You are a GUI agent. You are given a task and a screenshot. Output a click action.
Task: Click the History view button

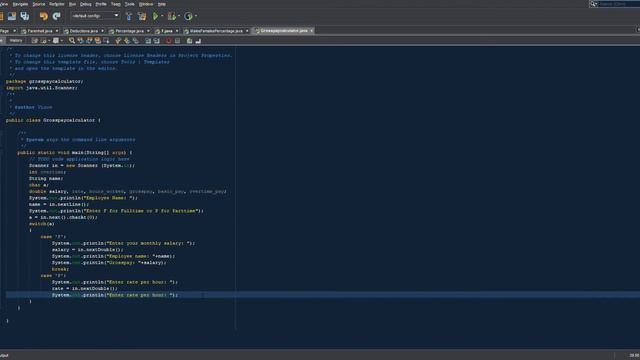(x=16, y=40)
